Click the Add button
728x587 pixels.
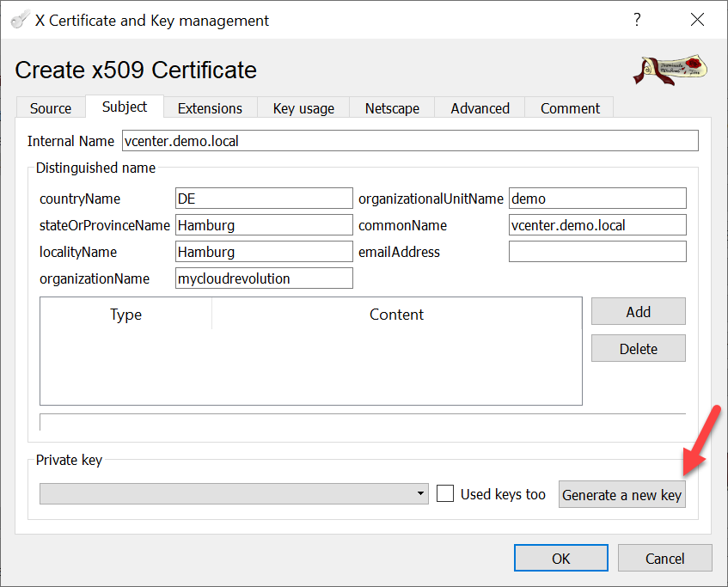[x=638, y=312]
